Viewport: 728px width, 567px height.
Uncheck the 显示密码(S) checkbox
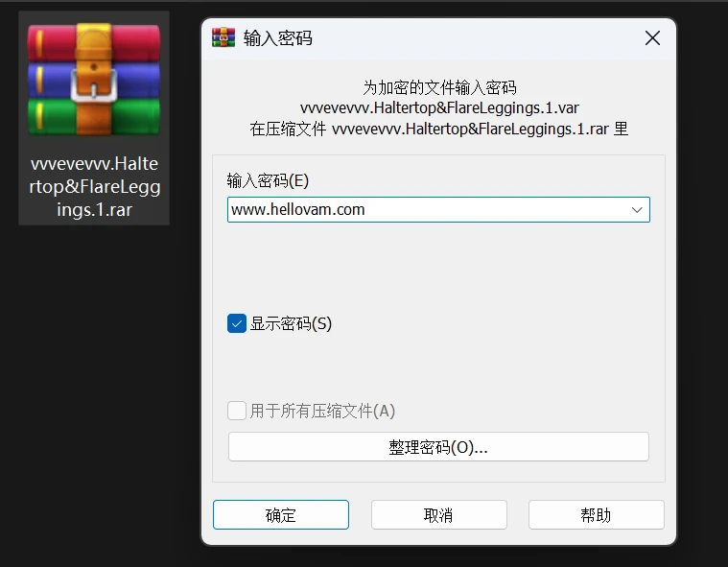pyautogui.click(x=237, y=323)
